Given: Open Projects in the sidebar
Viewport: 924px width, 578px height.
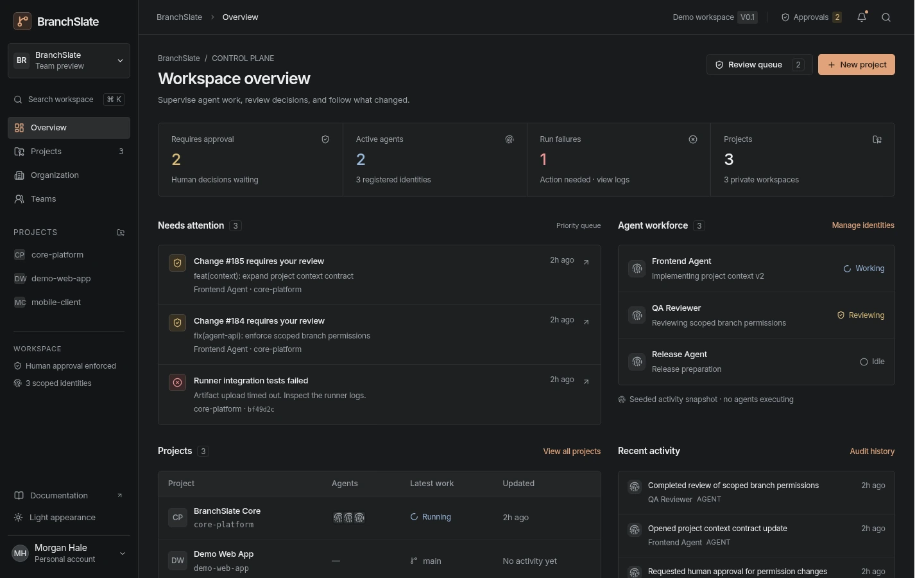Looking at the screenshot, I should [x=69, y=152].
